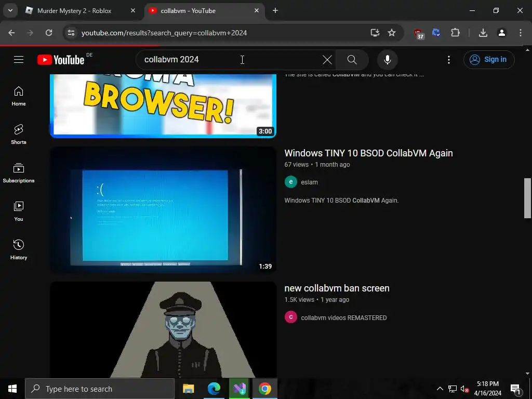
Task: Switch to Murder Mystery 2 - Roblox tab
Action: (x=75, y=11)
